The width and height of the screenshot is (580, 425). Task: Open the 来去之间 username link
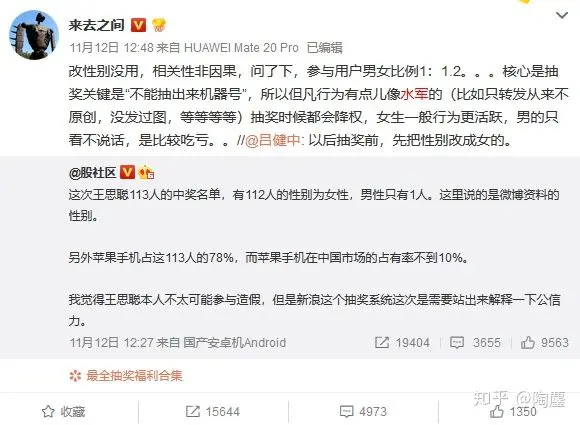96,25
